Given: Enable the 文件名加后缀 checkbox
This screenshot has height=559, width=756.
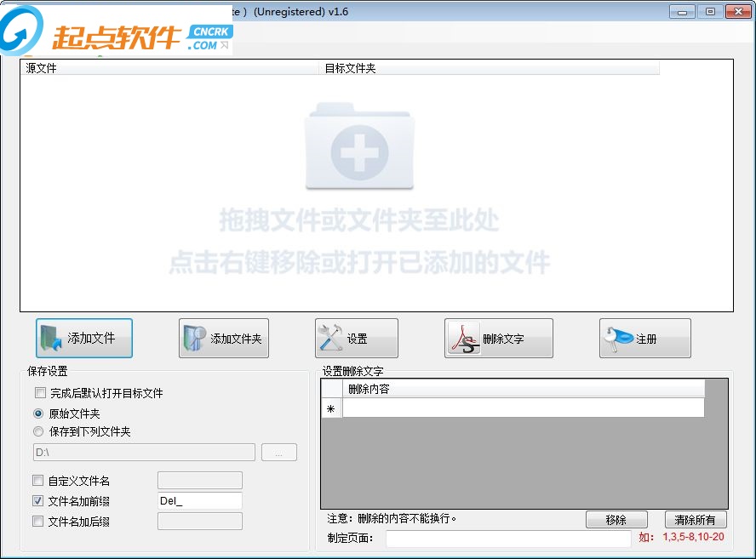Looking at the screenshot, I should (37, 521).
